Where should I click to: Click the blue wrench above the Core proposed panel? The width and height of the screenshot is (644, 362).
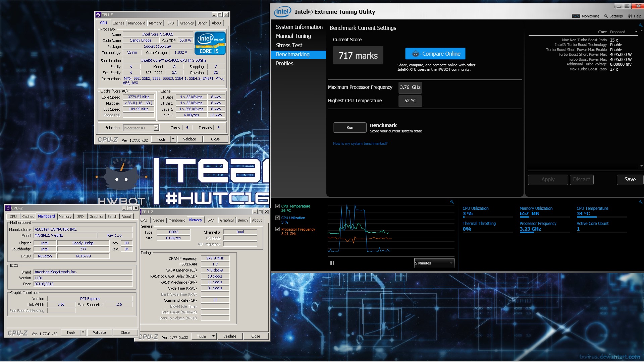pyautogui.click(x=641, y=25)
